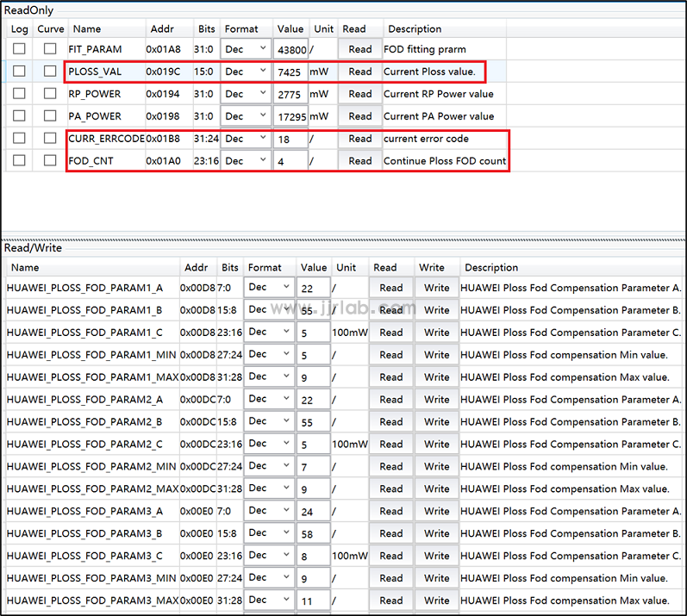Click the PA_POWER value field 17295

[x=290, y=116]
